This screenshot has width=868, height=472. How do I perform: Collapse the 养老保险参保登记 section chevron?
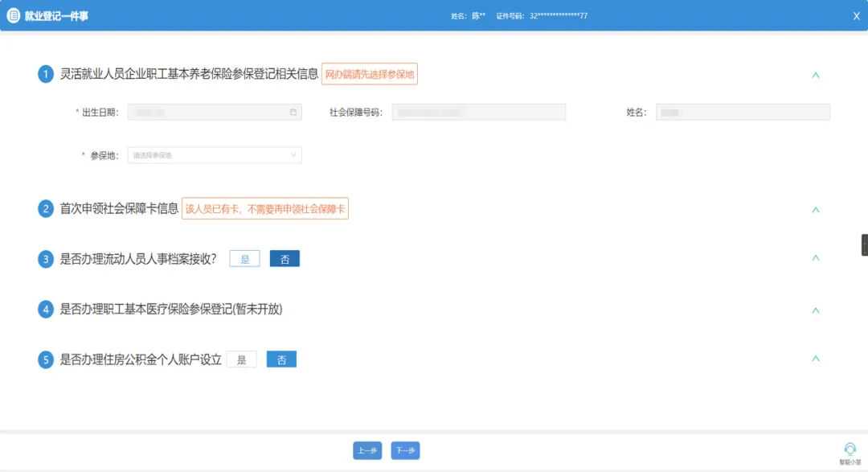point(816,76)
